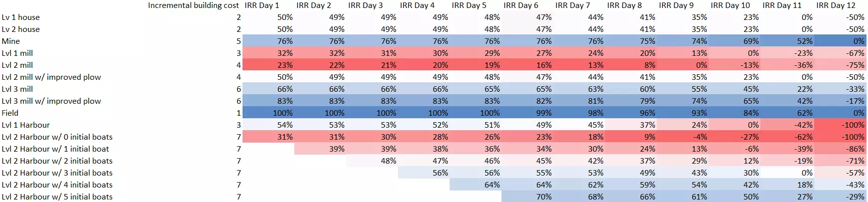Click the "Mine" row label
Viewport: 868px width, 202px height.
click(x=11, y=41)
